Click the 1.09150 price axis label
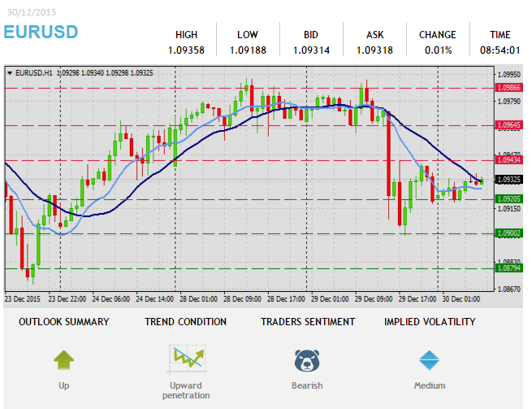532x409 pixels. tap(509, 209)
